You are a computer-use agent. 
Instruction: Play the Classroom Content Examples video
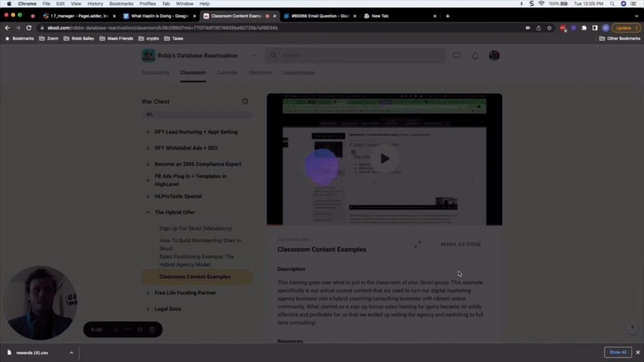(384, 158)
